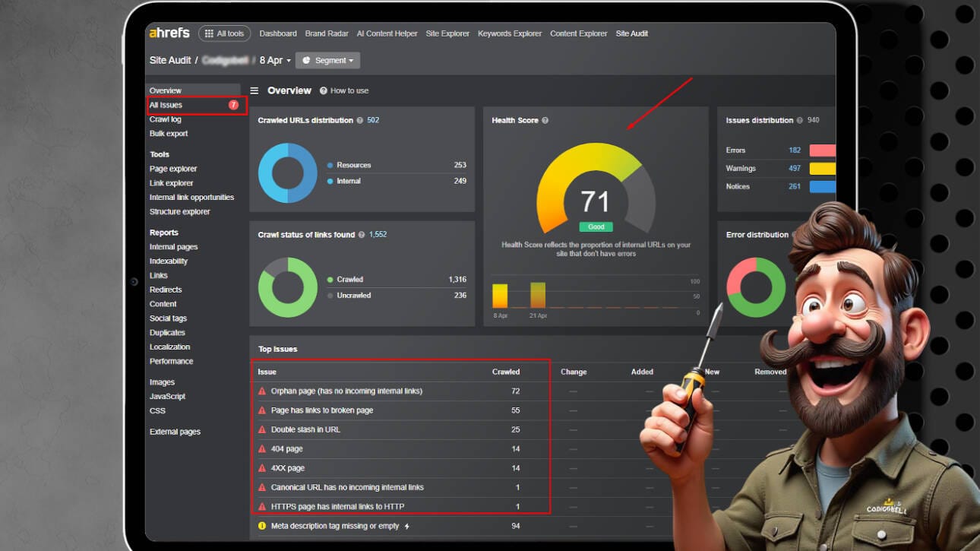Click error icon for Double slash in URL
The image size is (980, 551).
point(262,430)
